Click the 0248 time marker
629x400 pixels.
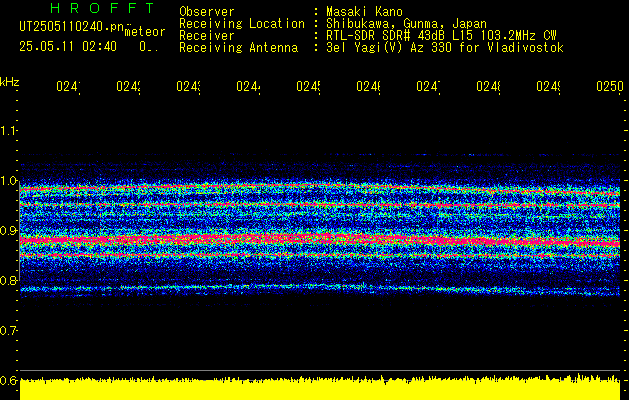(x=488, y=86)
